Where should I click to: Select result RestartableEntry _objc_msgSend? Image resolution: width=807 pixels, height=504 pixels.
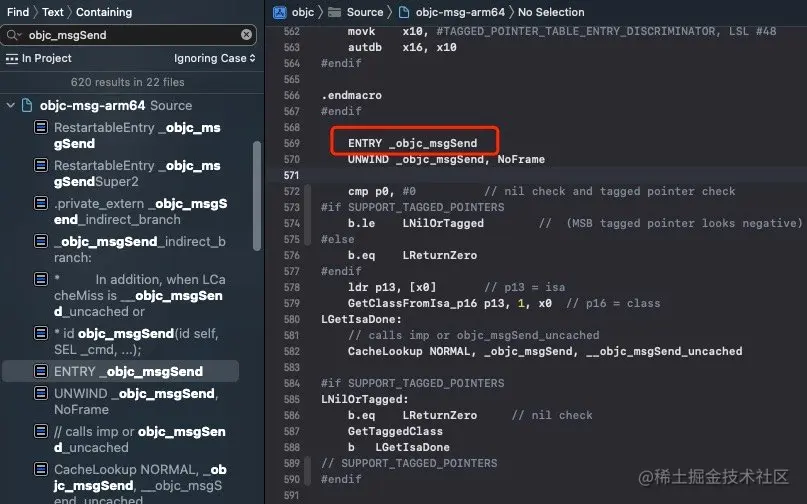click(137, 135)
